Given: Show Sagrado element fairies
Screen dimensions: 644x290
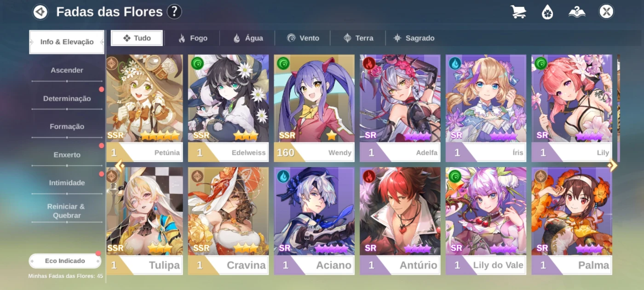Looking at the screenshot, I should coord(414,38).
